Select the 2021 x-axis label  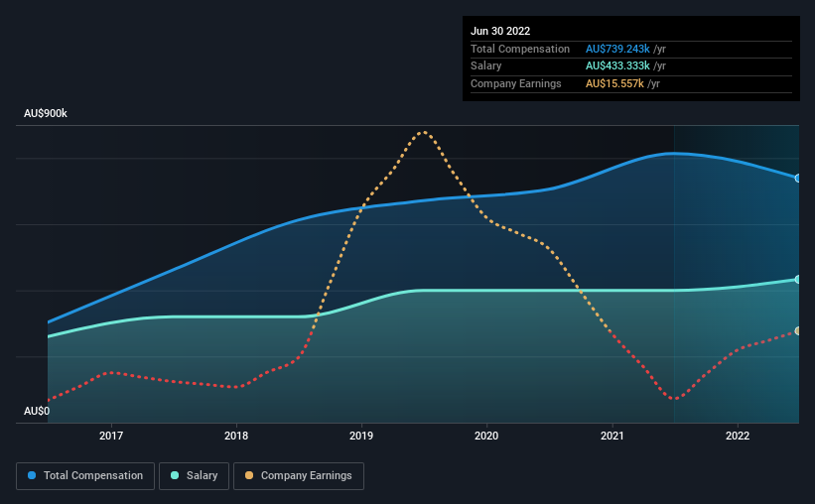(x=612, y=436)
